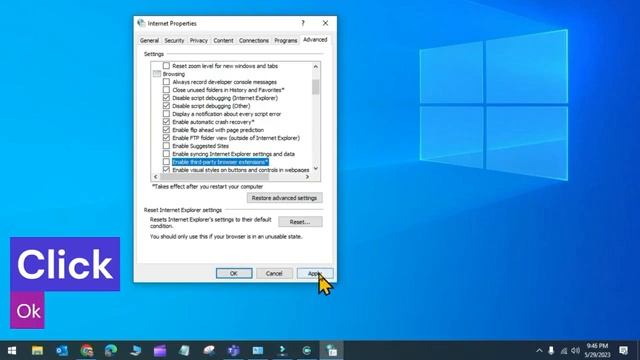Select the Advanced tab
640x360 pixels.
coord(315,40)
